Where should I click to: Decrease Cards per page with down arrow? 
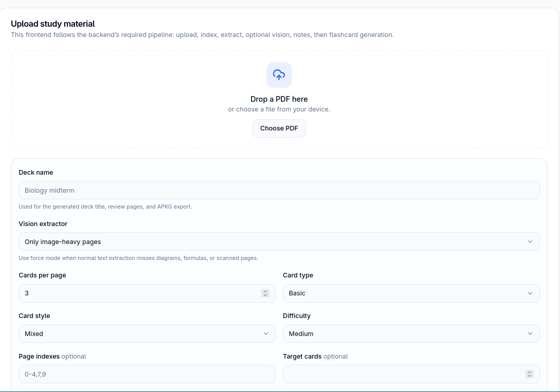(265, 295)
